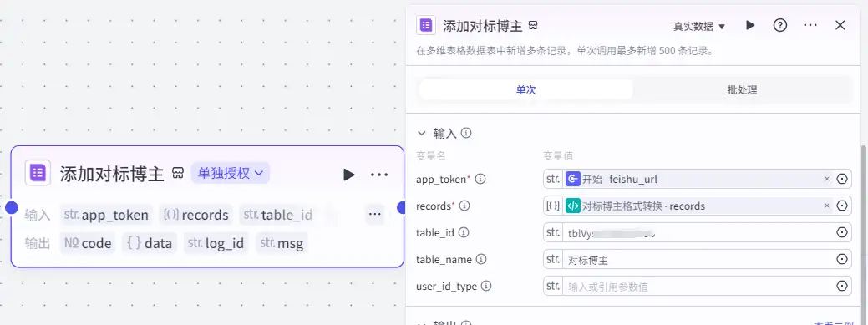Edit the table_id value field
The height and width of the screenshot is (325, 868).
coord(698,232)
